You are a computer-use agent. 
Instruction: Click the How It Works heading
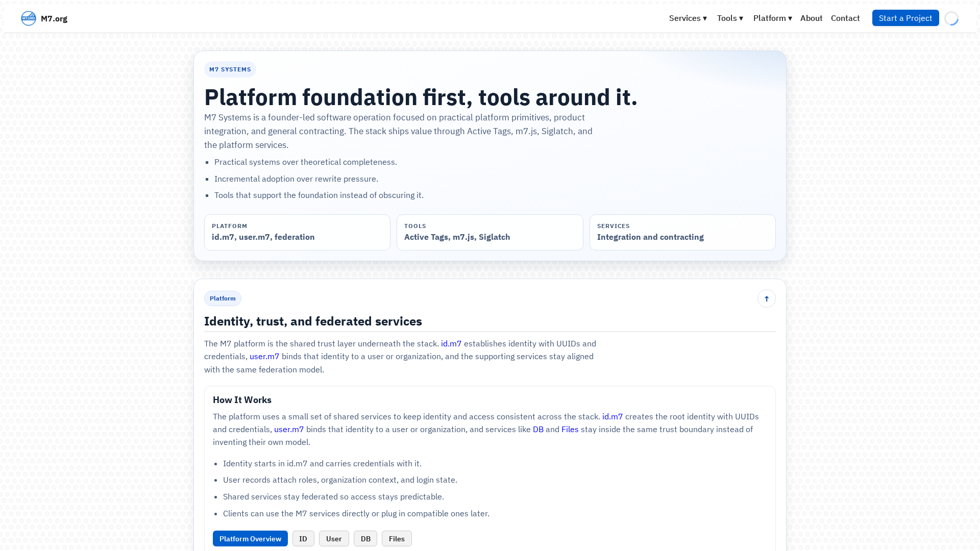tap(242, 400)
